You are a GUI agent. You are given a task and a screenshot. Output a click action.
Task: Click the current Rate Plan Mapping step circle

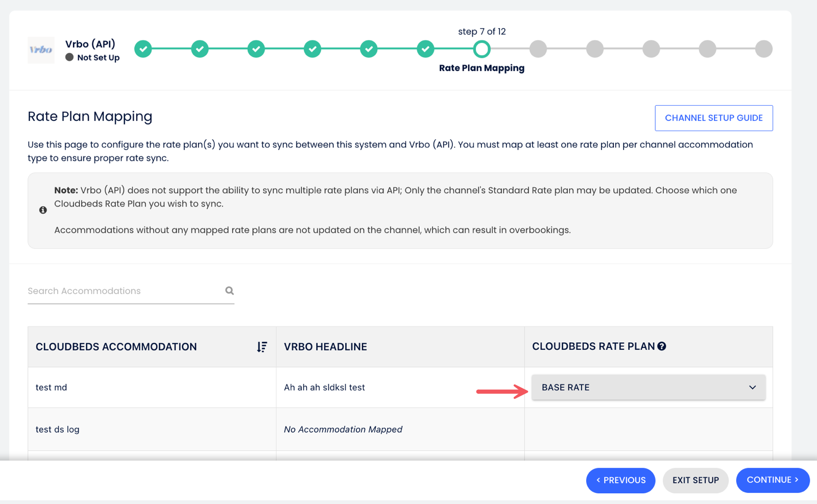click(482, 49)
